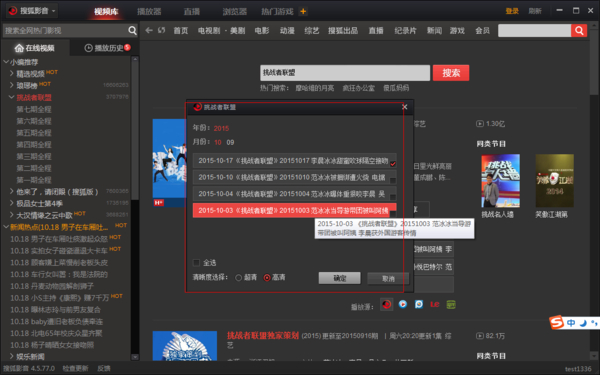
Task: Choose the PPTV playback source icon
Action: [419, 304]
